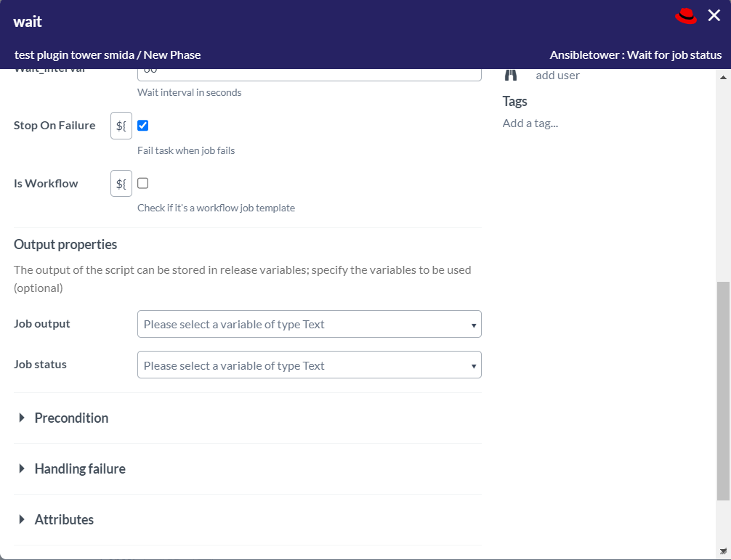The height and width of the screenshot is (560, 731).
Task: Click the Attributes disclosure triangle
Action: coord(20,519)
